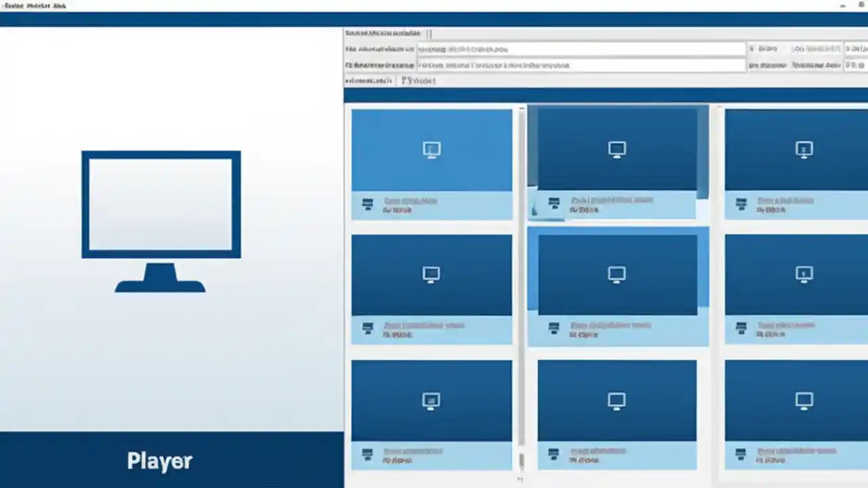Select the monitor icon in the bottom-center tile
The width and height of the screenshot is (868, 488).
(617, 401)
